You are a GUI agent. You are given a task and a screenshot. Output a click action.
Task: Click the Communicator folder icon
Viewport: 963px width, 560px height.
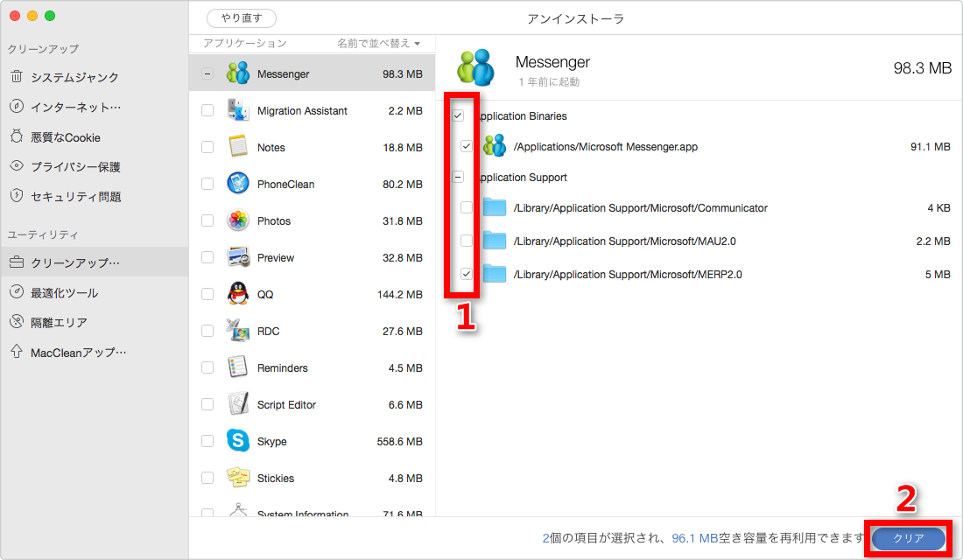tap(495, 207)
